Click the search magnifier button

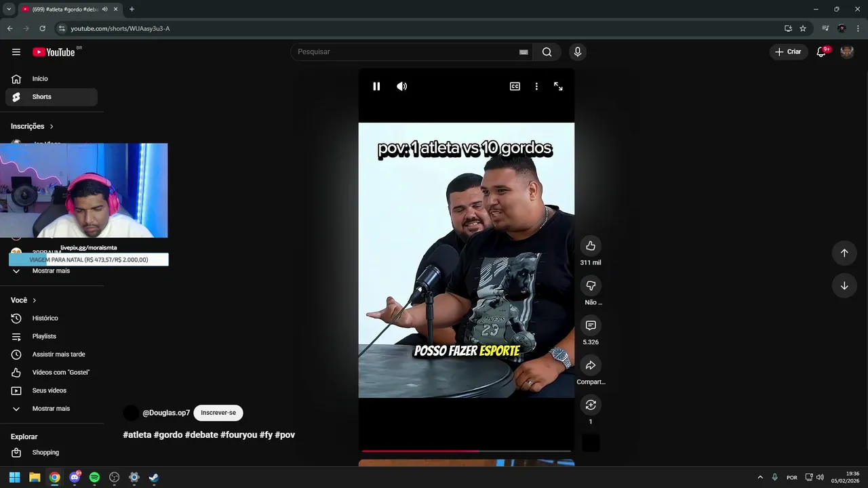pos(547,52)
